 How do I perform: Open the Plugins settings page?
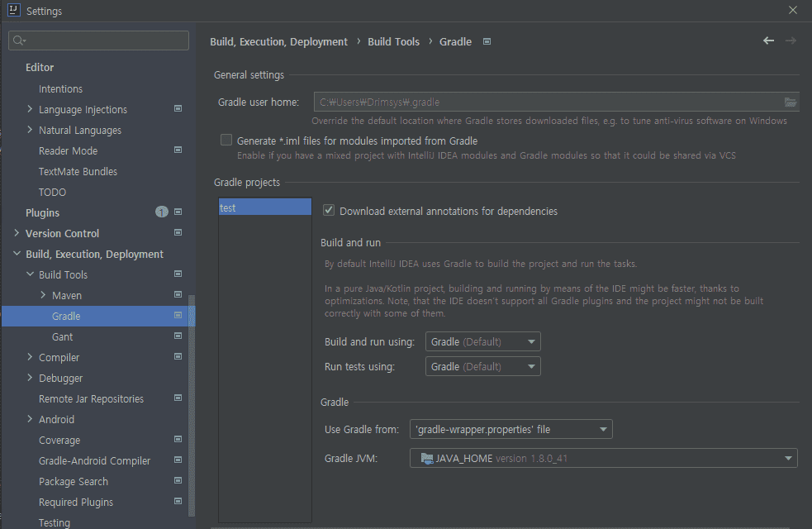coord(42,213)
